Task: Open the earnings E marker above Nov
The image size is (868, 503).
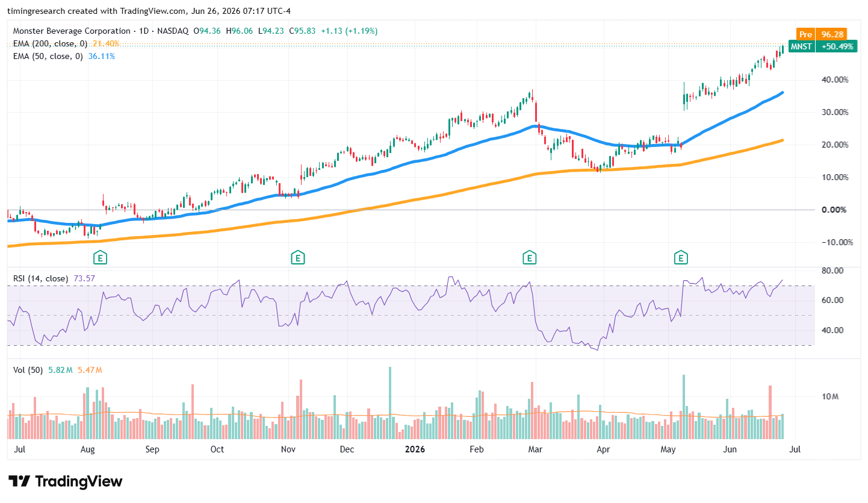Action: (297, 258)
